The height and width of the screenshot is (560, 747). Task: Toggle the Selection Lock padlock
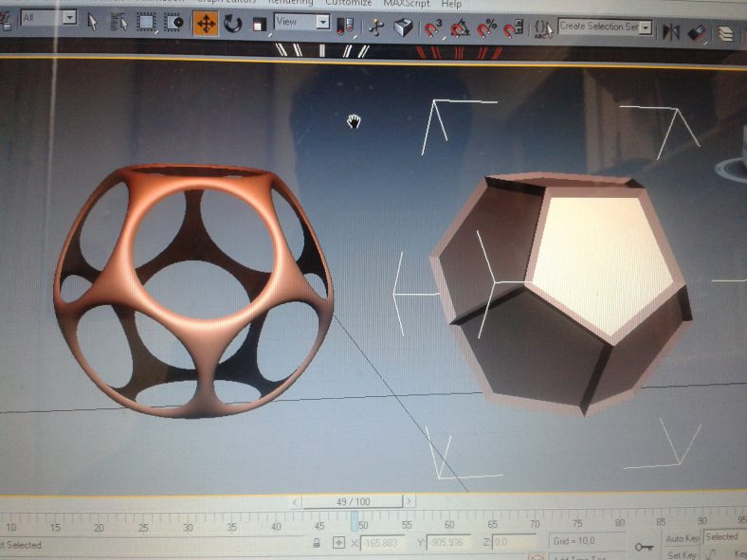(317, 543)
